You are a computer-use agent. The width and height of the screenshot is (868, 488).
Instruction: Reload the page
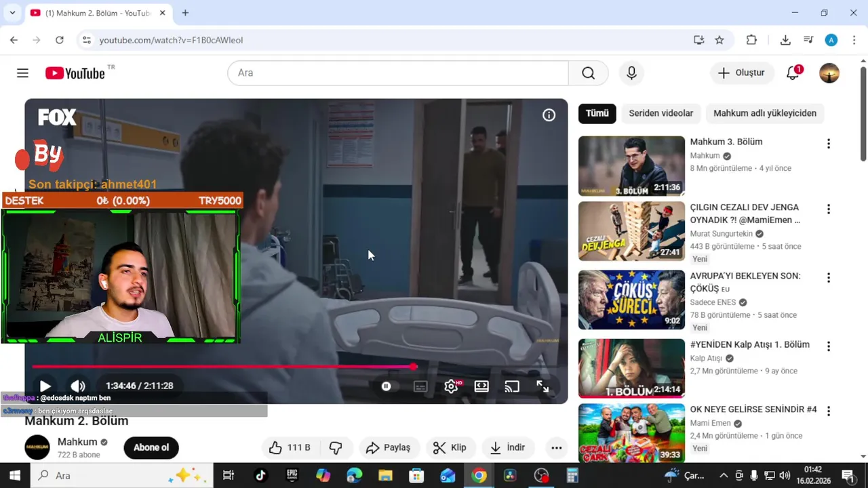click(60, 40)
